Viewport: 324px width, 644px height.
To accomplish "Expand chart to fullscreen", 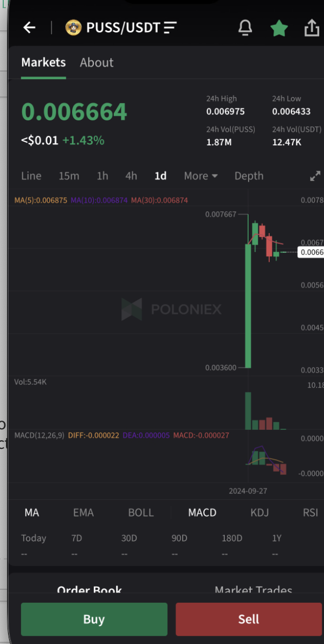I will (x=315, y=176).
